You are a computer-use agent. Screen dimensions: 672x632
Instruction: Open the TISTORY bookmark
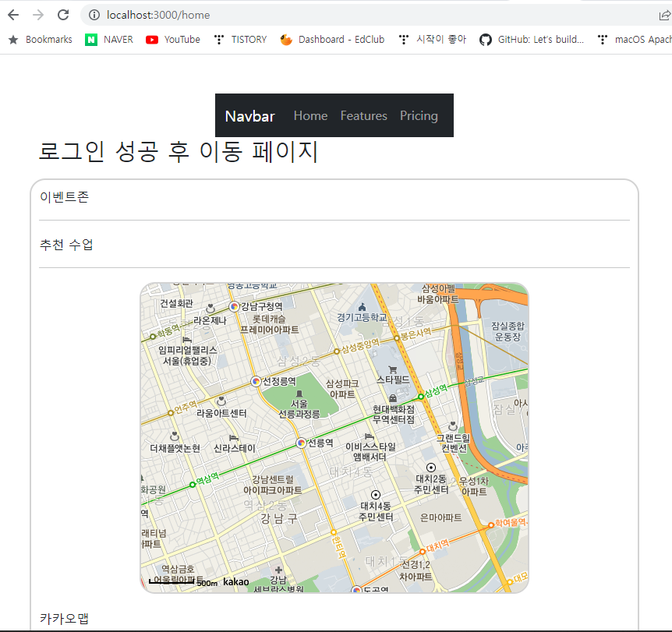240,40
